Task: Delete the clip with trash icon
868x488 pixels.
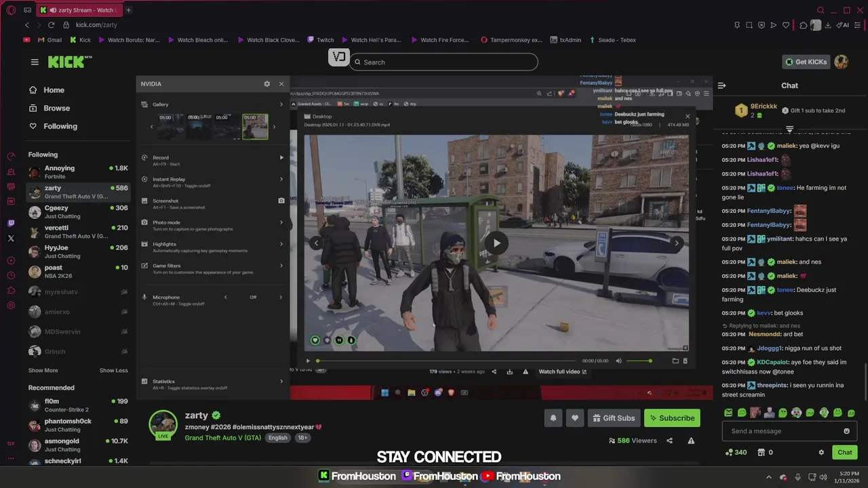Action: (685, 361)
